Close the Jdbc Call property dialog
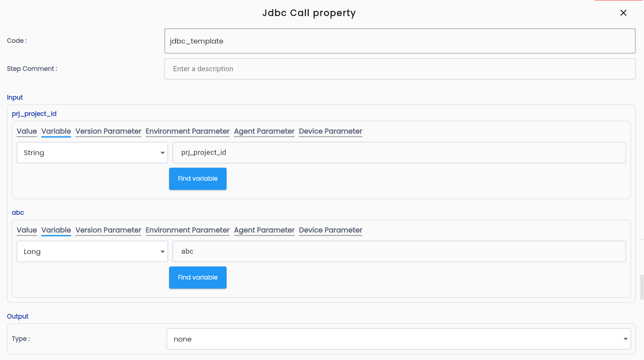 click(x=623, y=13)
